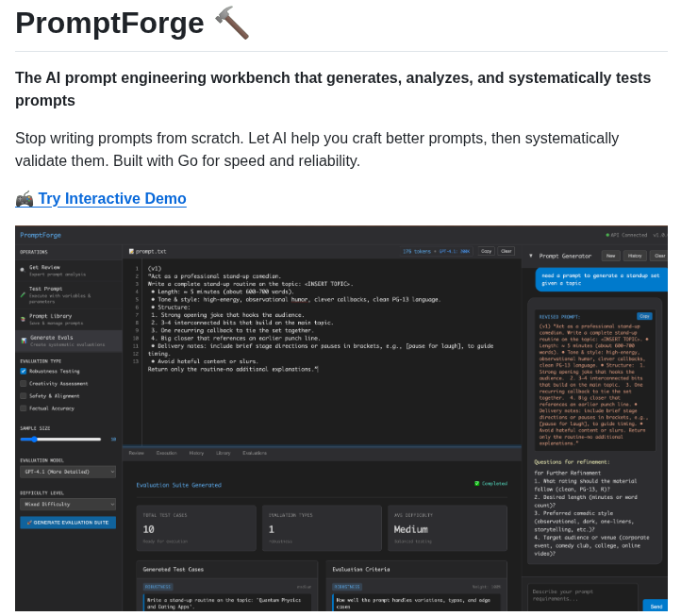Click the Test Prompt pencil icon
Viewport: 681px width, 616px height.
[x=23, y=295]
